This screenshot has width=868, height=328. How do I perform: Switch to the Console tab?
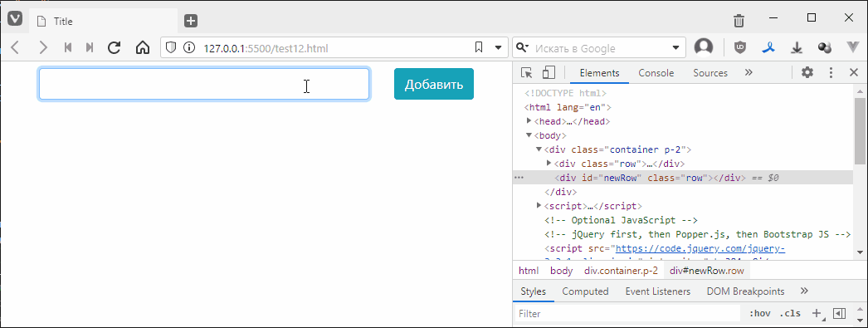(x=656, y=73)
